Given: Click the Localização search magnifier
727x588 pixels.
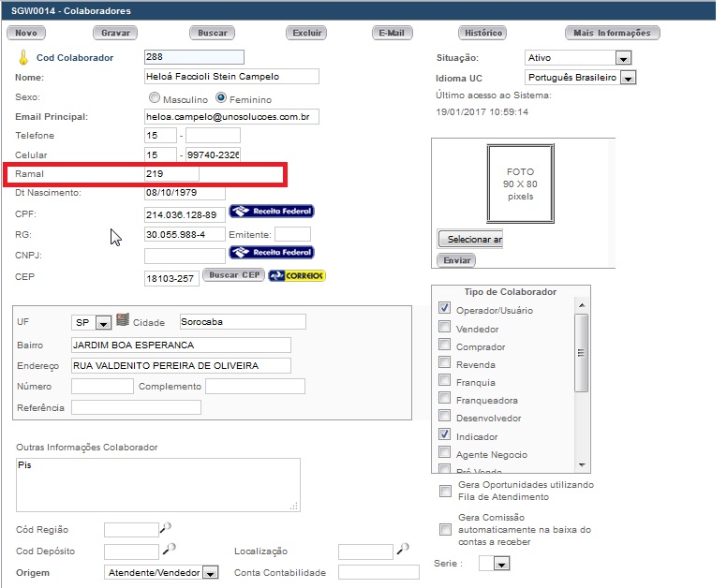Looking at the screenshot, I should pyautogui.click(x=404, y=549).
